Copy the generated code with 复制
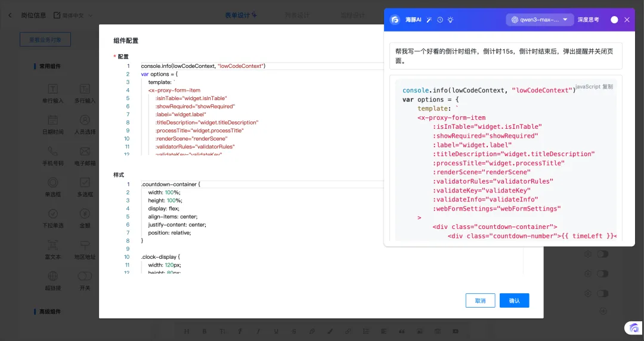 click(x=608, y=86)
